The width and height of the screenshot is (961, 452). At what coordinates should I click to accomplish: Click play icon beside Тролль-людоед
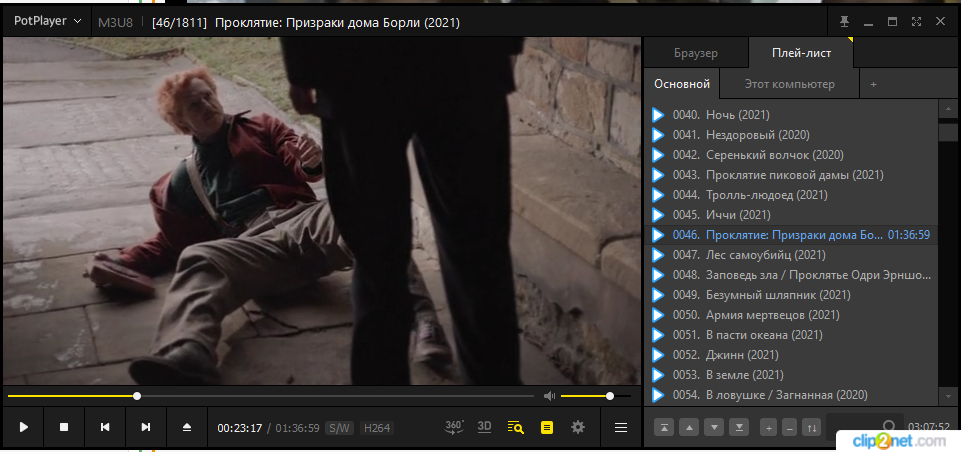pyautogui.click(x=658, y=195)
